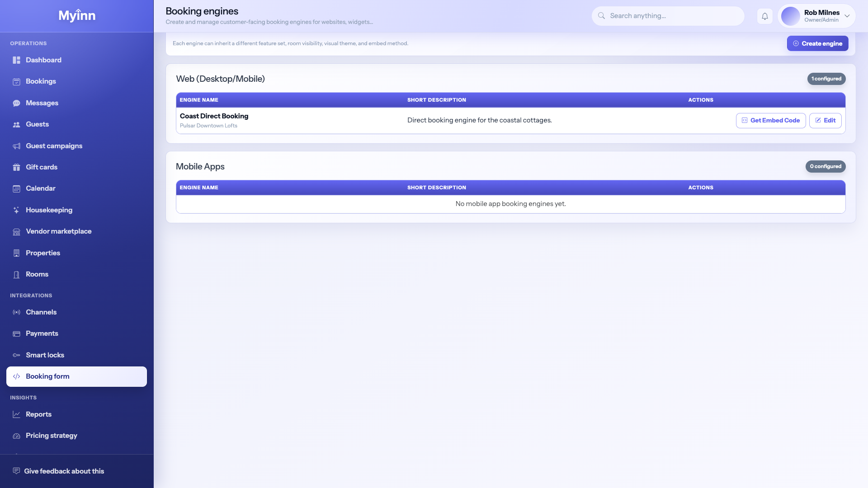868x488 pixels.
Task: Expand the Rob Milnes account dropdown chevron
Action: click(x=847, y=16)
